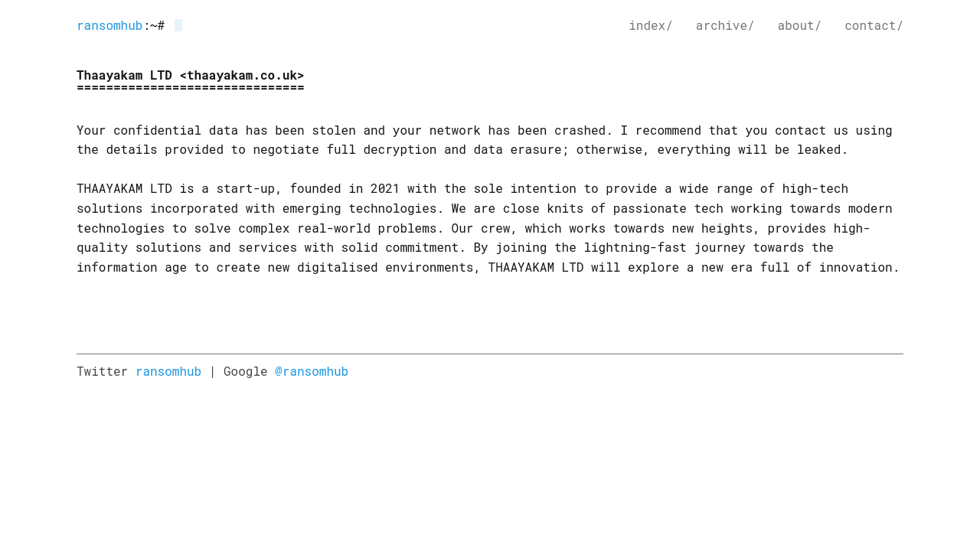
Task: Open the index/ navigation item
Action: coord(650,25)
